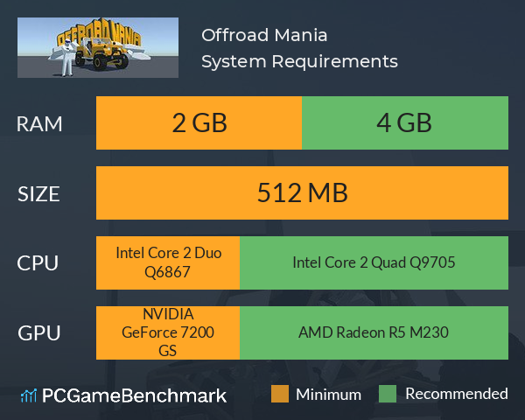
Task: Click the System Requirements heading
Action: pyautogui.click(x=299, y=62)
